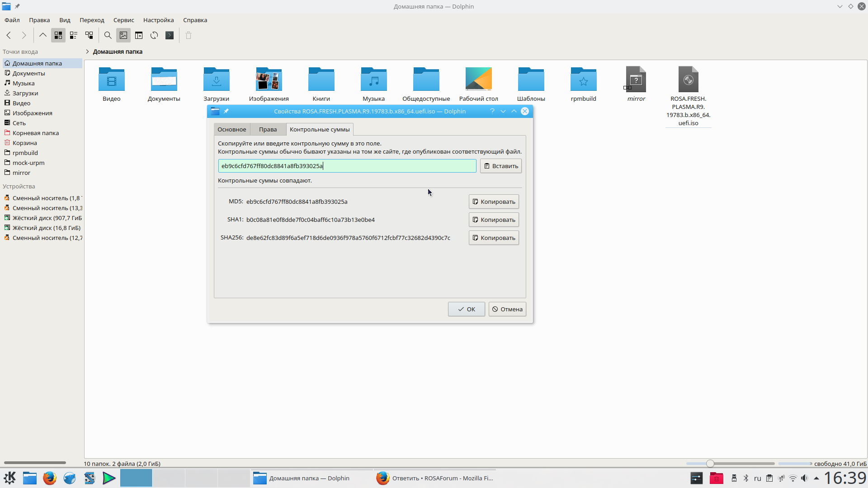868x488 pixels.
Task: Switch to the Права tab
Action: 268,129
